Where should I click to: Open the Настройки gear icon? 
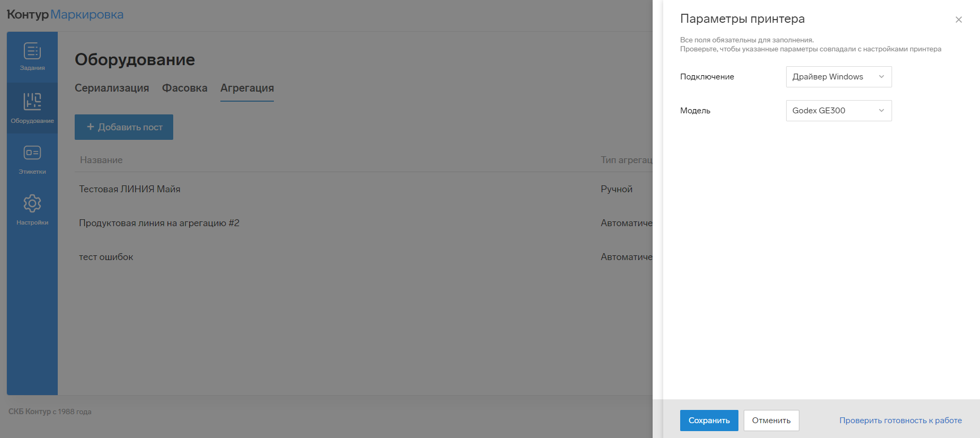pyautogui.click(x=32, y=204)
